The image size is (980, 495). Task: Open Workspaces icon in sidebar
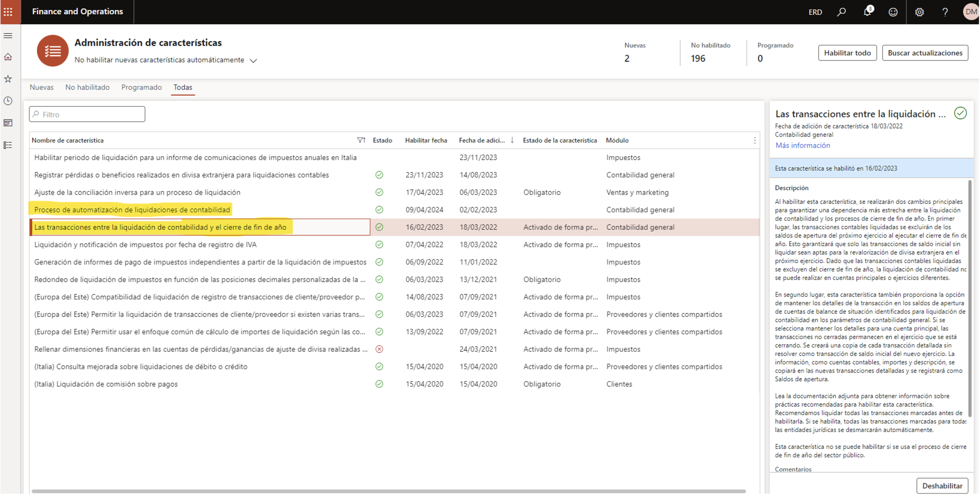pyautogui.click(x=8, y=123)
